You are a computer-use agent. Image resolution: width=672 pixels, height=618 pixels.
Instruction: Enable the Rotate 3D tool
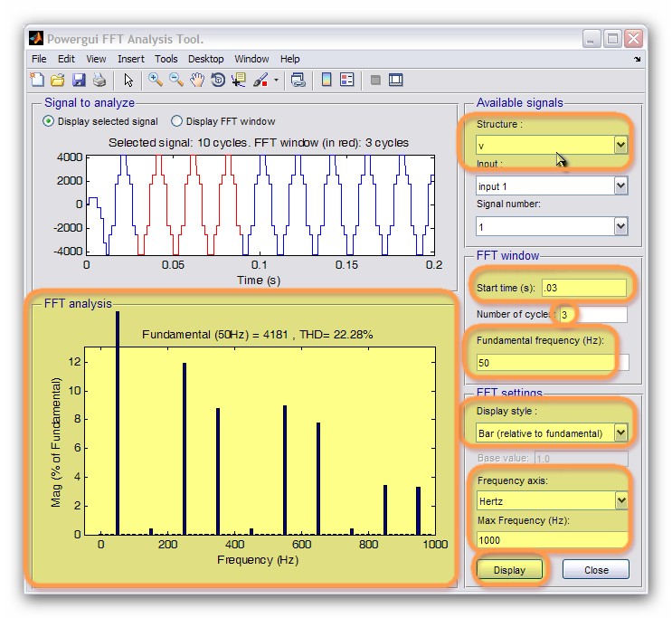pyautogui.click(x=218, y=81)
